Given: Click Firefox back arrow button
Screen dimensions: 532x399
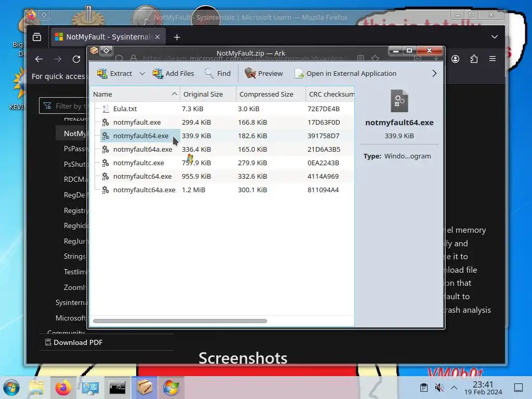Looking at the screenshot, I should [39, 59].
